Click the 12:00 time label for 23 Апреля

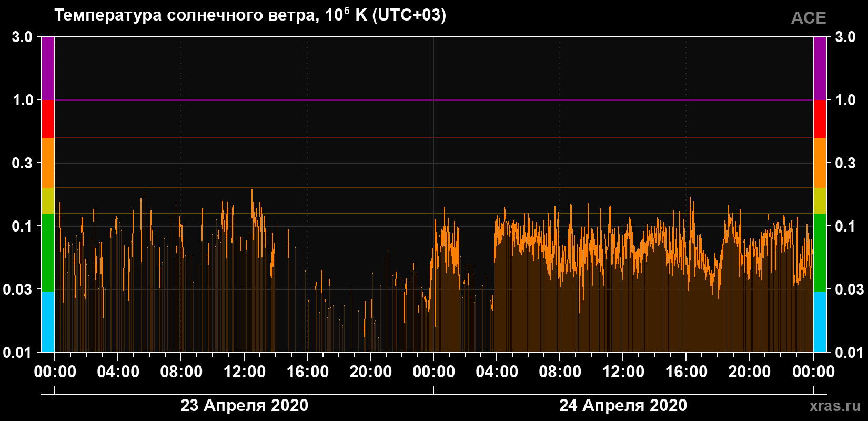pos(244,372)
